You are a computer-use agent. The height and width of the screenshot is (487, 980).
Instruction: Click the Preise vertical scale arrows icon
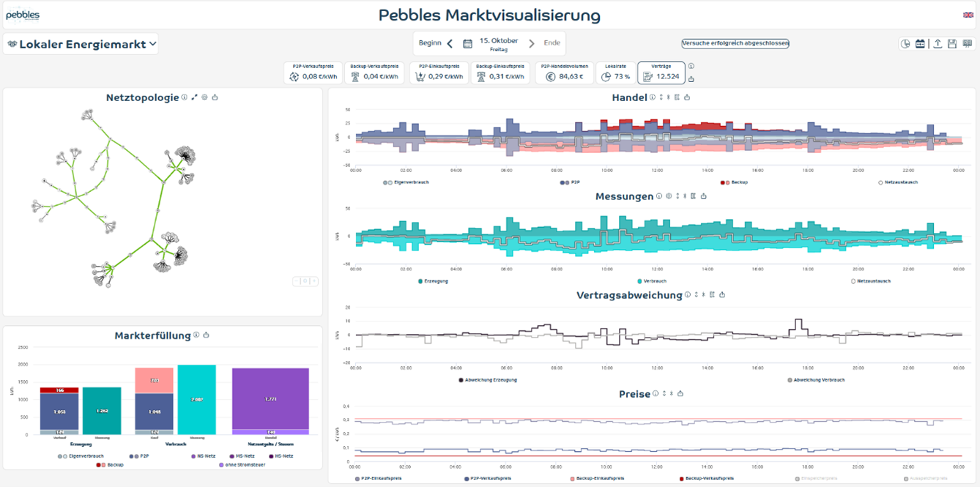pos(664,394)
